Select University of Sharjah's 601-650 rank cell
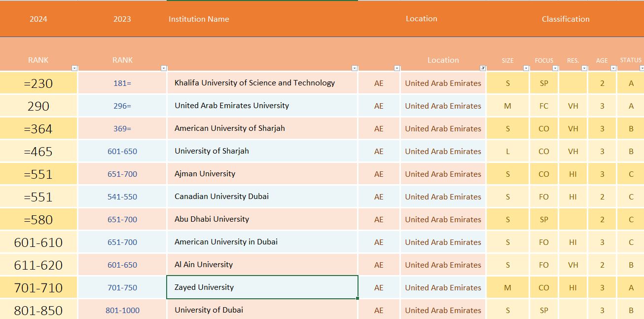The image size is (644, 319). (x=122, y=151)
